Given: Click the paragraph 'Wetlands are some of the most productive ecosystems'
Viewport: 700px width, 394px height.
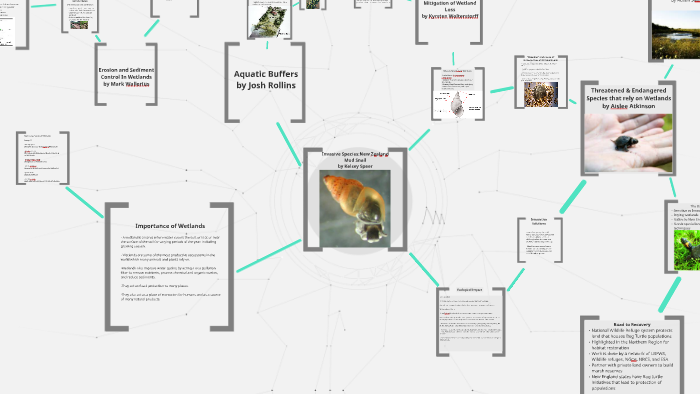Looking at the screenshot, I should click(168, 257).
